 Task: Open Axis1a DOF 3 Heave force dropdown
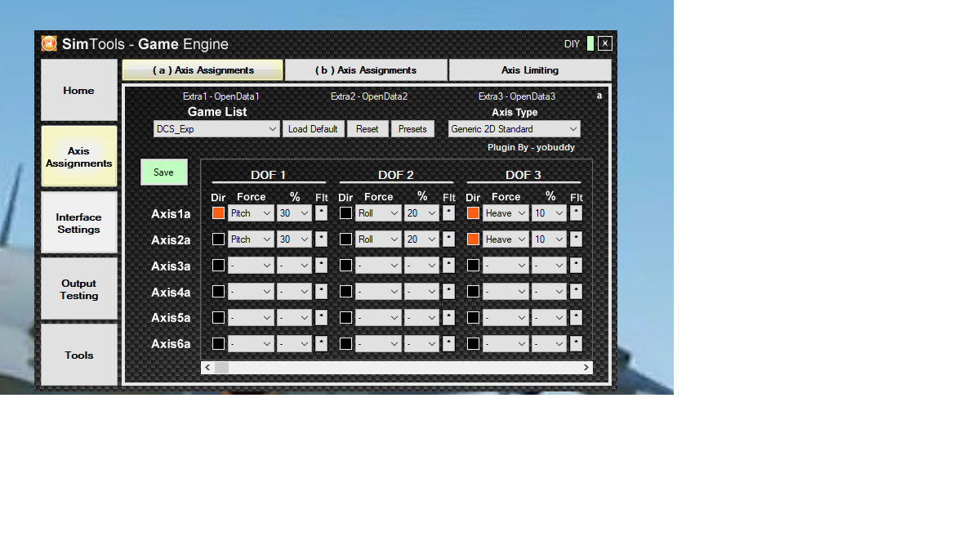[506, 213]
